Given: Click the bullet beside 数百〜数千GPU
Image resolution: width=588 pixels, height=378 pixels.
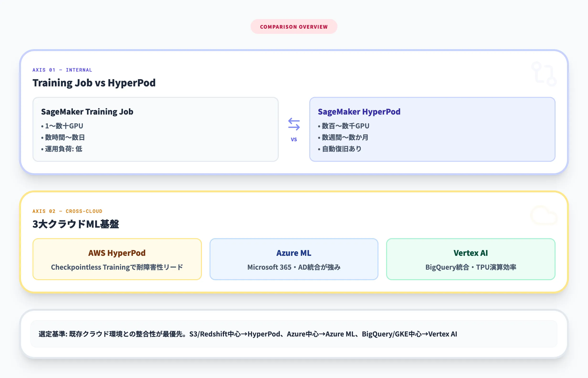Looking at the screenshot, I should coord(319,126).
